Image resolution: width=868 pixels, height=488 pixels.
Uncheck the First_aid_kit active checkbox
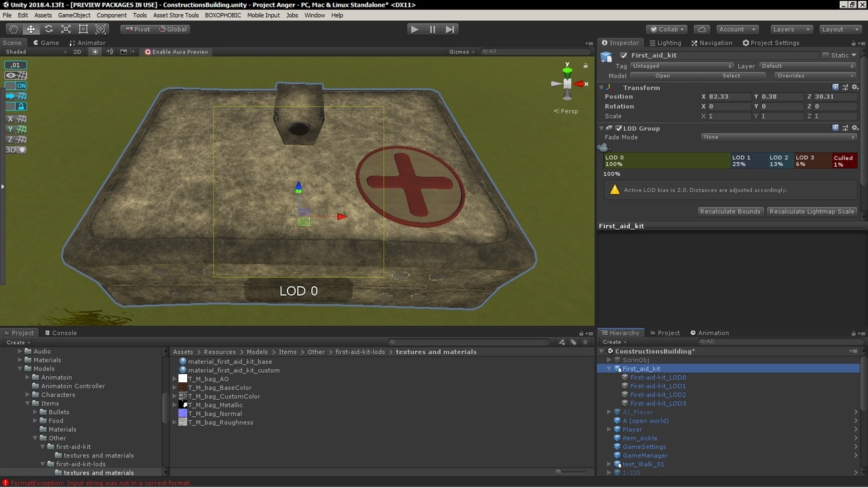coord(624,56)
